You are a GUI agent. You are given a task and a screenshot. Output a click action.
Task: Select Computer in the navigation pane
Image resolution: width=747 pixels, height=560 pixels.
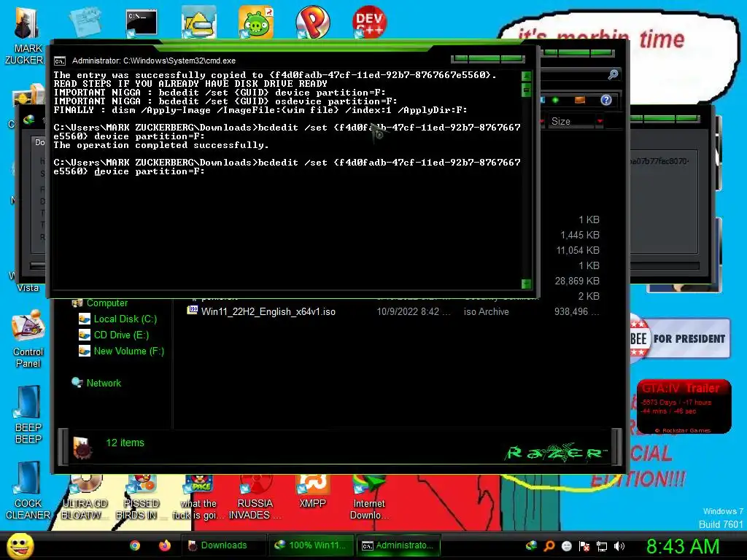107,303
